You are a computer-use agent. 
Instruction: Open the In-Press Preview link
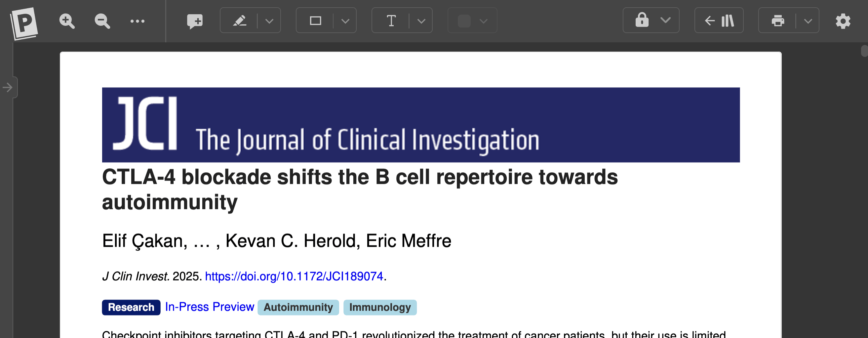click(209, 307)
